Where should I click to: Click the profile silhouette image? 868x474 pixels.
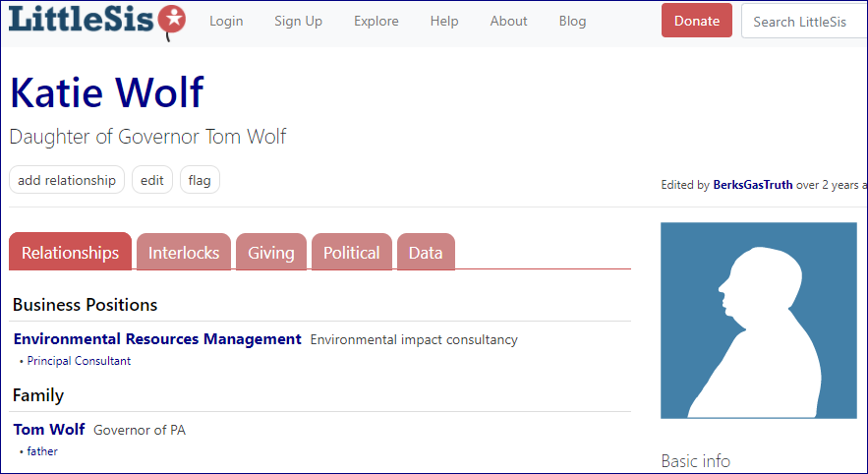coord(758,320)
